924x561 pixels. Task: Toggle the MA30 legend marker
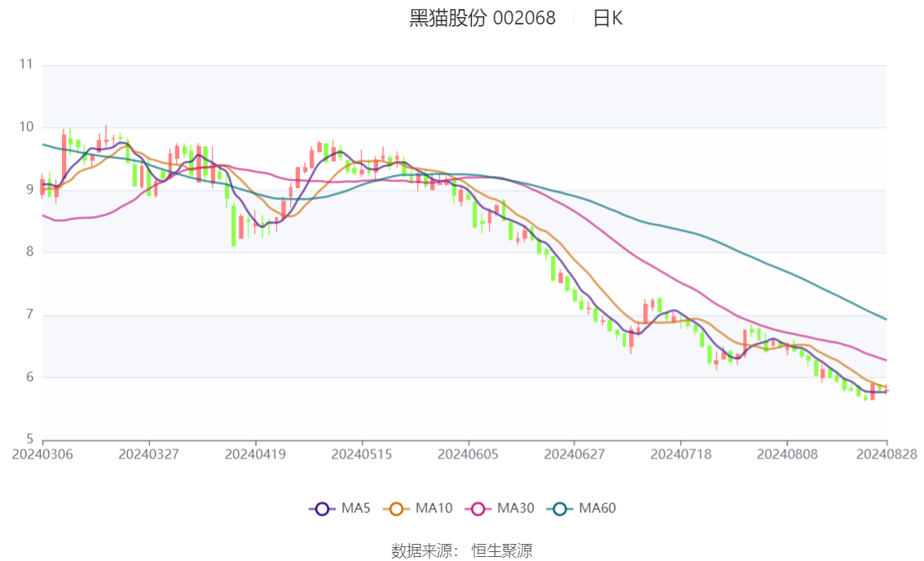coord(478,509)
